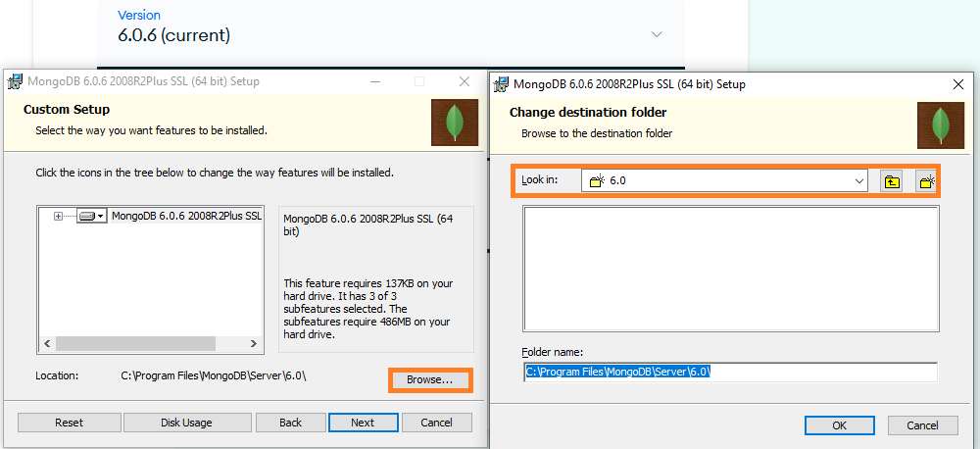Click the feature description text about 137KB
Screen dimensions: 980x449
point(368,309)
